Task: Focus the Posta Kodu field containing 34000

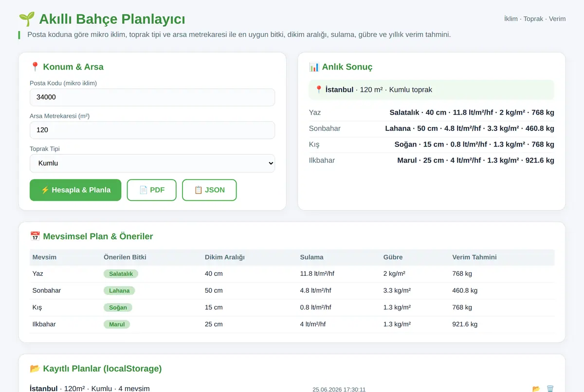Action: 152,97
